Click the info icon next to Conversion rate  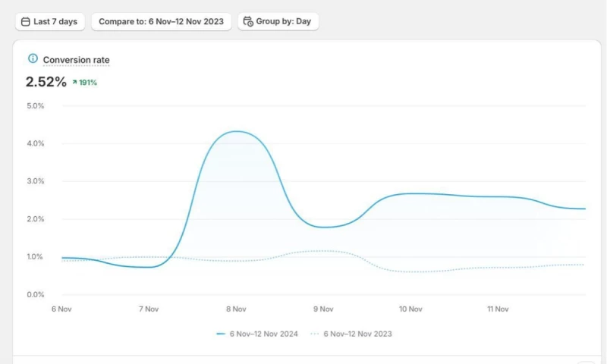tap(33, 58)
